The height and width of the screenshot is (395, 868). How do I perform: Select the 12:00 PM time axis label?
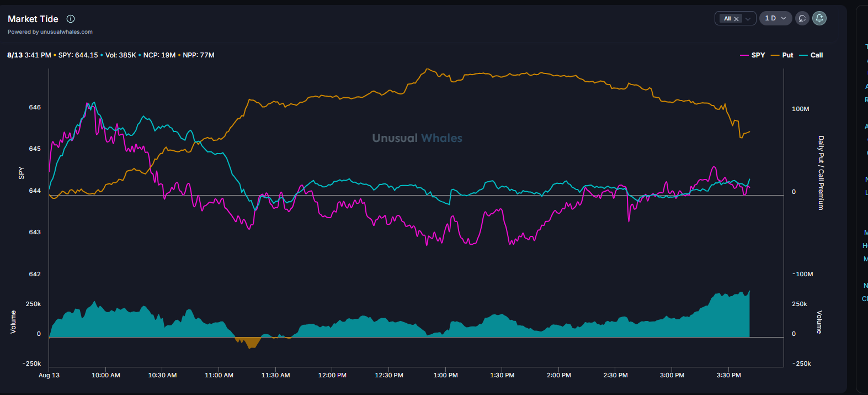[332, 375]
